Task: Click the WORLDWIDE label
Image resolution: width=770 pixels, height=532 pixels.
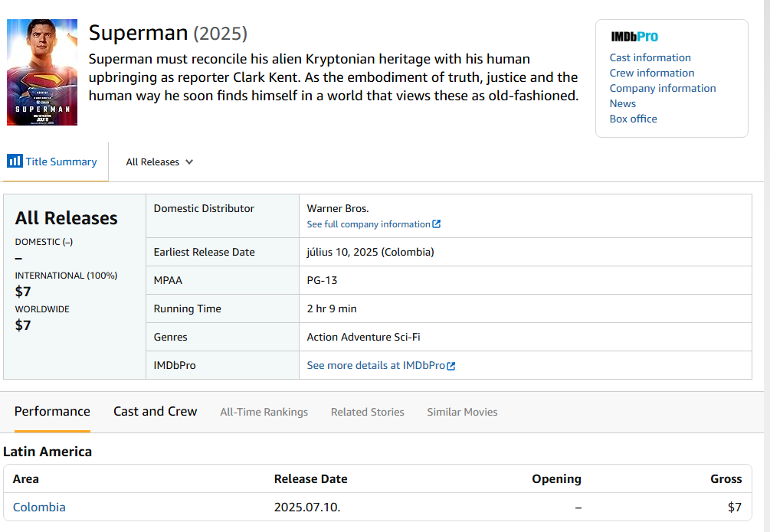Action: (42, 309)
